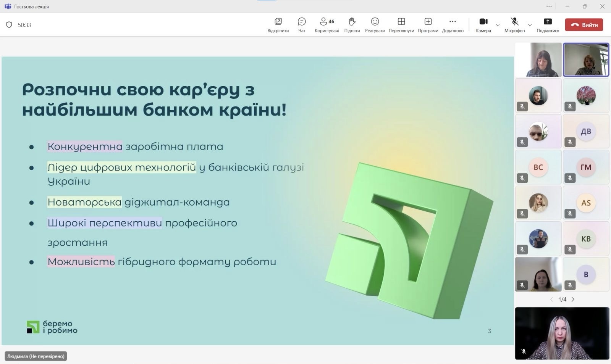Open the title bar three-dots settings menu
This screenshot has width=611, height=364.
[549, 6]
